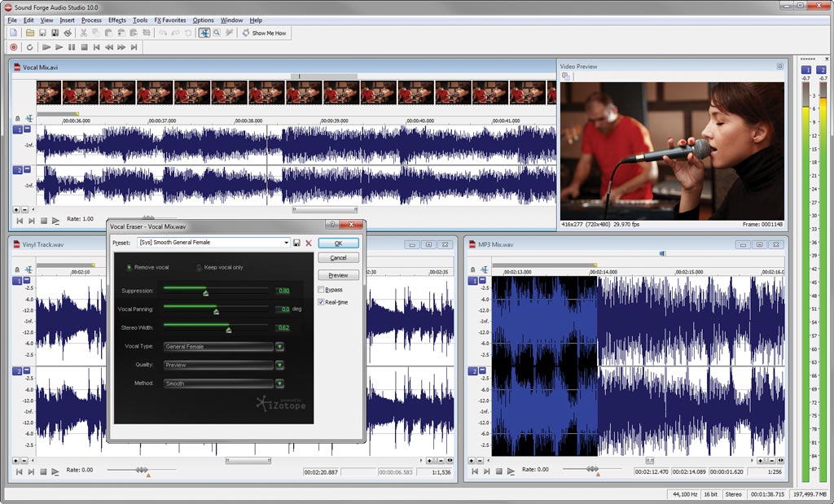Expand the Quality dropdown arrow
Image resolution: width=834 pixels, height=504 pixels.
coord(279,366)
